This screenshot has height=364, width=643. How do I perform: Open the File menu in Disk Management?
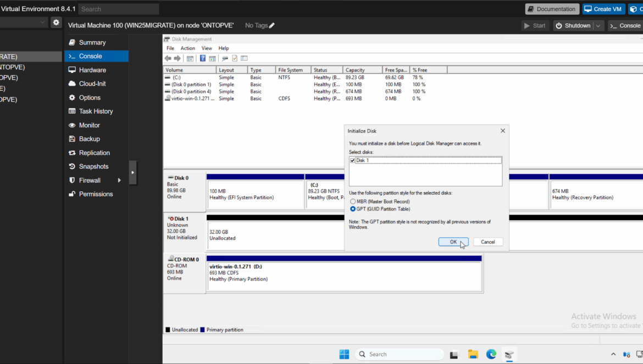click(x=170, y=48)
